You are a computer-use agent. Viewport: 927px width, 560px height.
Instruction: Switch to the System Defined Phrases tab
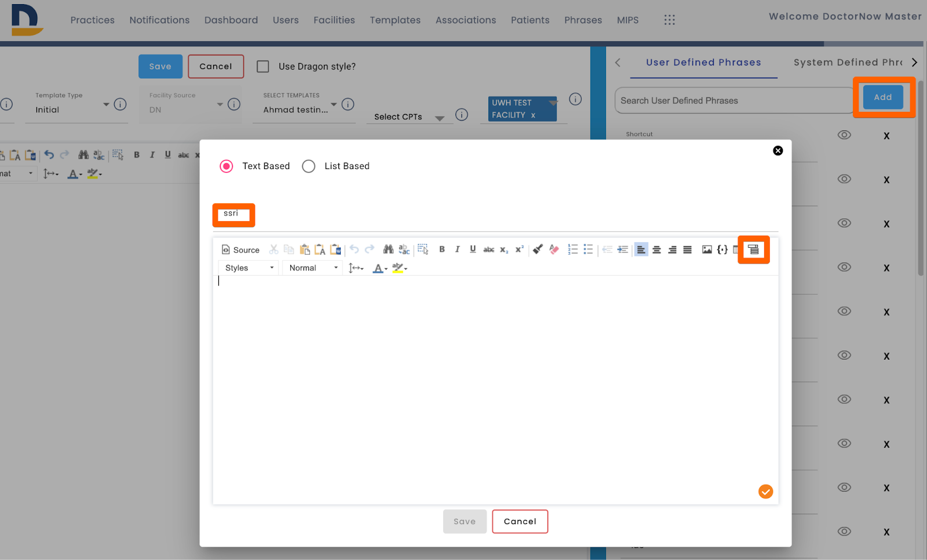click(848, 63)
